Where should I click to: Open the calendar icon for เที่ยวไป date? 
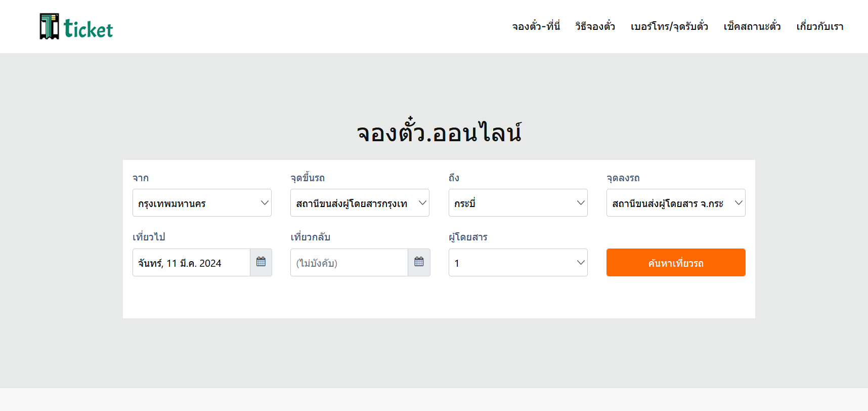(x=261, y=262)
